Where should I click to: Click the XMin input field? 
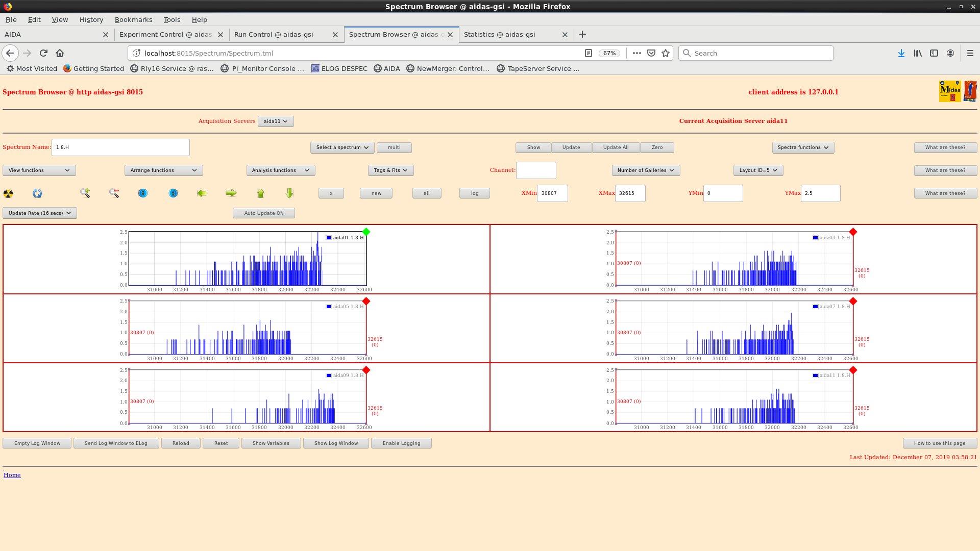pyautogui.click(x=552, y=193)
